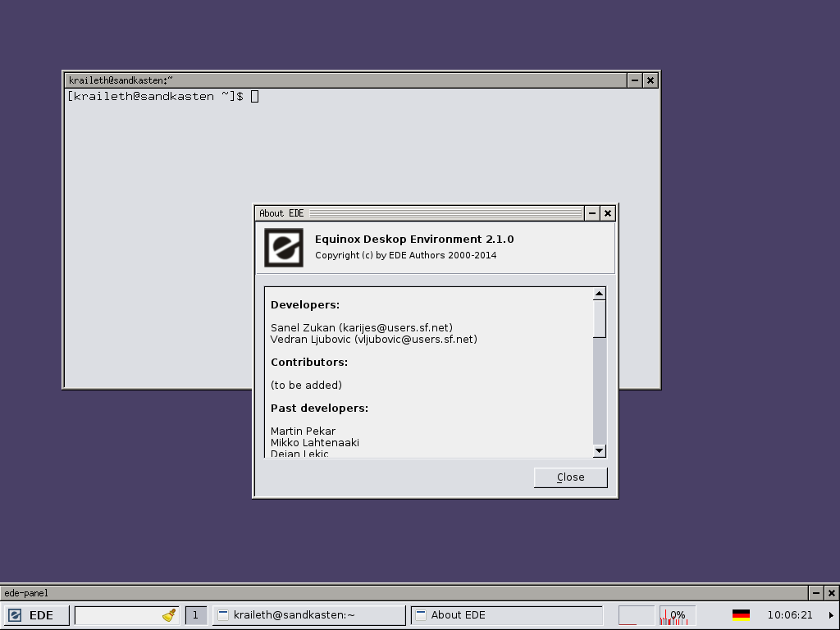Click the German flag keyboard layout indicator
Image resolution: width=840 pixels, height=630 pixels.
click(741, 615)
